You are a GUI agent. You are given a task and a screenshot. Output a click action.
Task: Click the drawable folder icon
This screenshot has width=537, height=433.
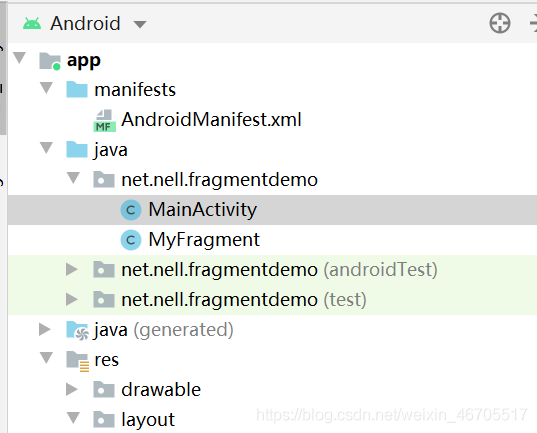(x=104, y=389)
